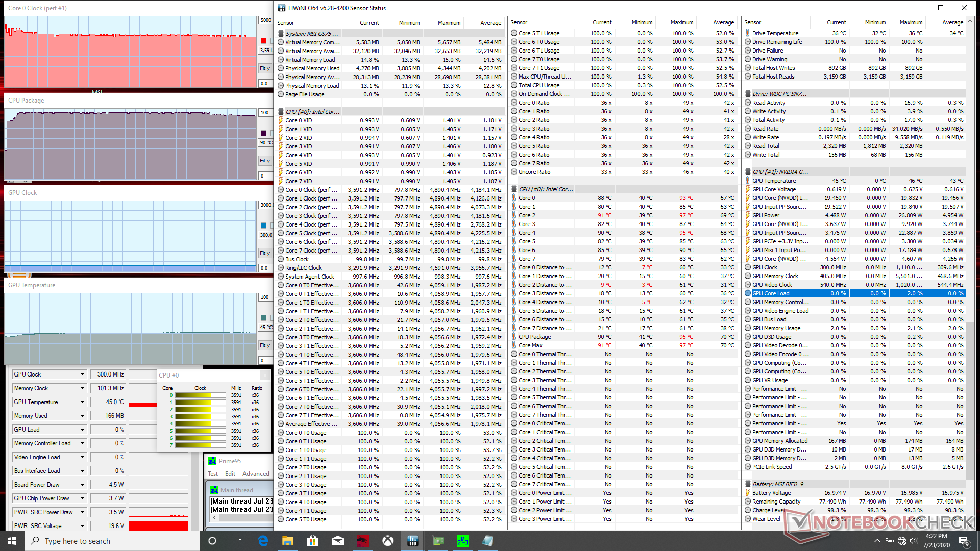Open the Advanced menu in Prime95

pos(256,474)
